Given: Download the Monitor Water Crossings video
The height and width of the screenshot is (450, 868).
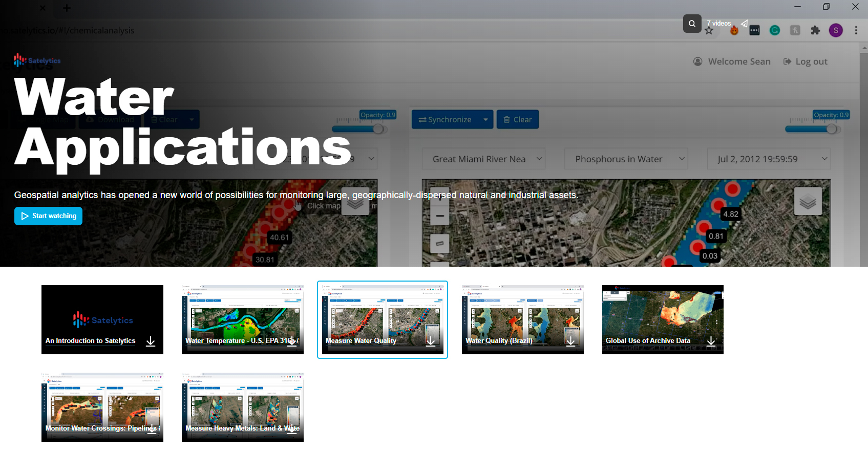Looking at the screenshot, I should 152,429.
